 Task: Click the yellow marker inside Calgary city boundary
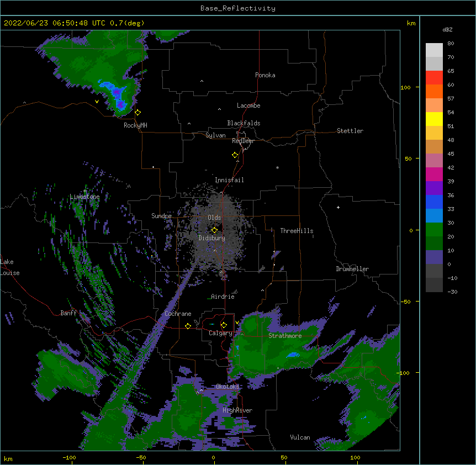[224, 325]
